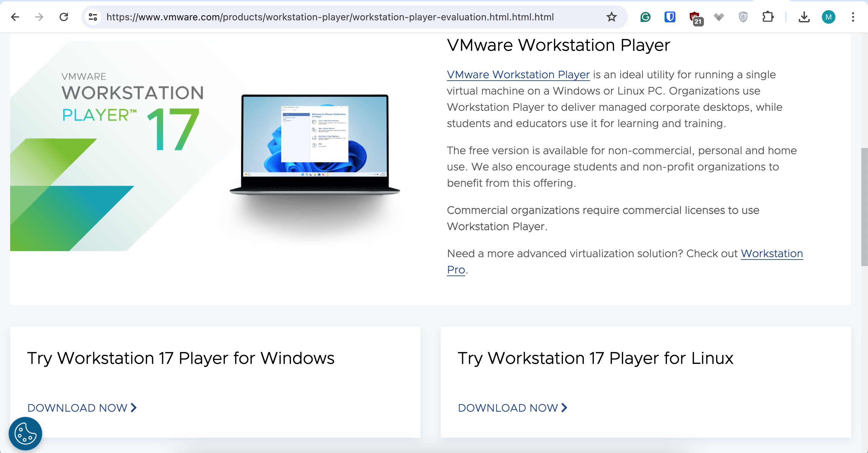The width and height of the screenshot is (868, 453).
Task: Open Chrome three-dot menu
Action: [853, 17]
